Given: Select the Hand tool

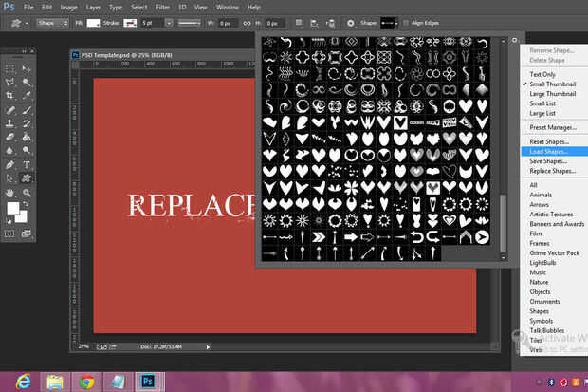Looking at the screenshot, I should [10, 192].
